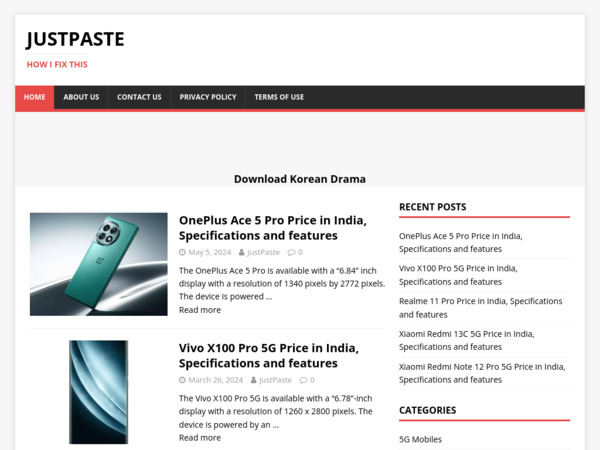
Task: Click the comment count on Vivo post
Action: click(312, 380)
